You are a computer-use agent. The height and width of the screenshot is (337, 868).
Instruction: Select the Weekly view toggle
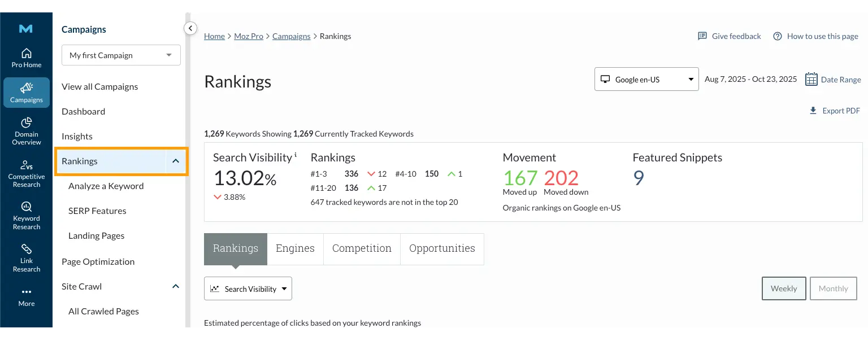(784, 288)
